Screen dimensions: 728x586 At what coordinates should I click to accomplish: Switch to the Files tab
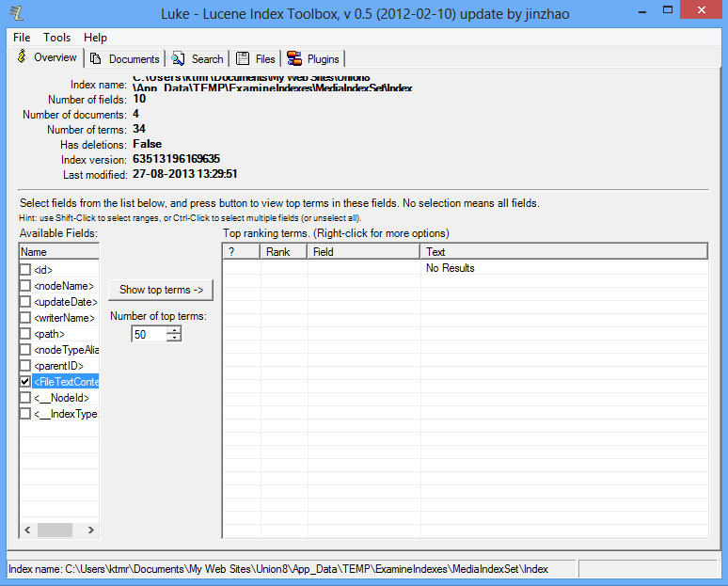pos(256,59)
